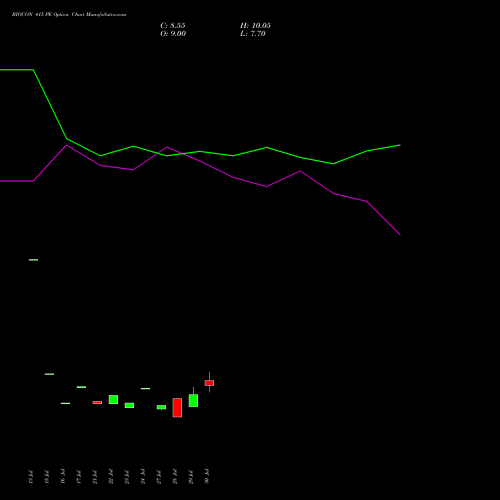Screen dimensions: 500x500
Task: Select the low value L: 7.70
Action: [253, 34]
